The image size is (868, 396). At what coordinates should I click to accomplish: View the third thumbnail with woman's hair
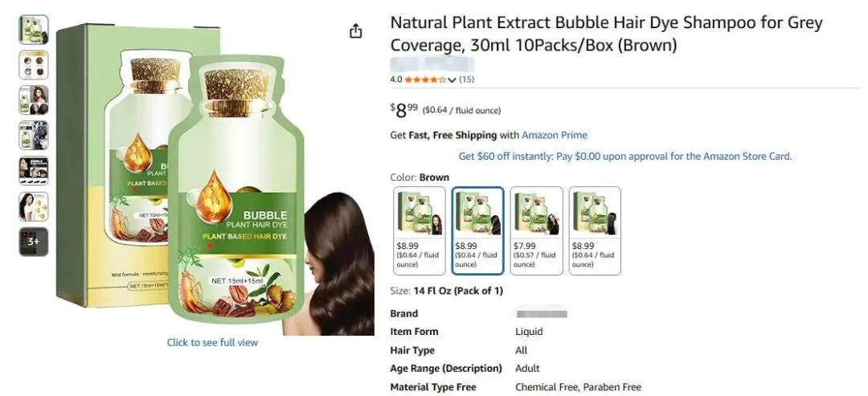34,100
